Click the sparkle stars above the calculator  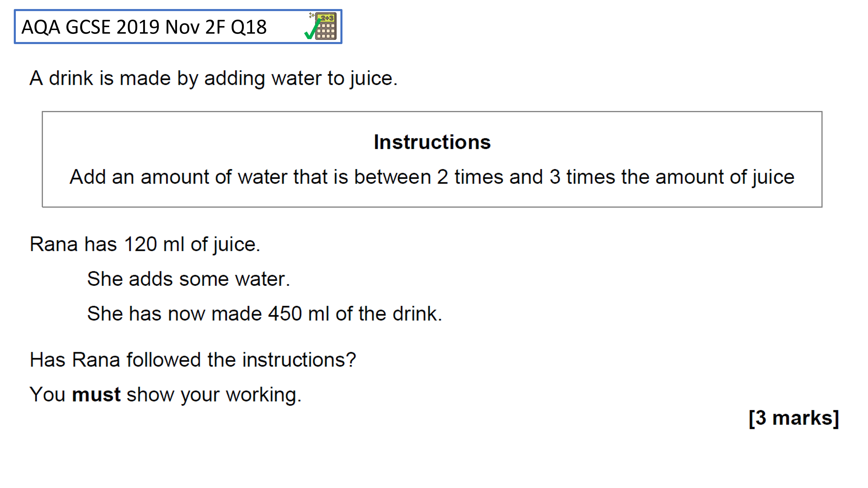[x=312, y=15]
